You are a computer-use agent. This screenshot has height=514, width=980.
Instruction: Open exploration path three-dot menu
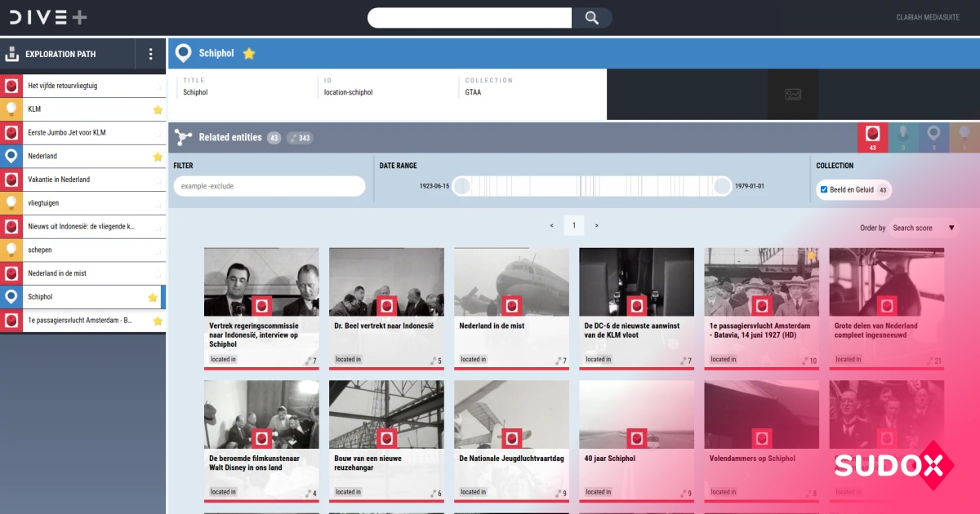150,55
